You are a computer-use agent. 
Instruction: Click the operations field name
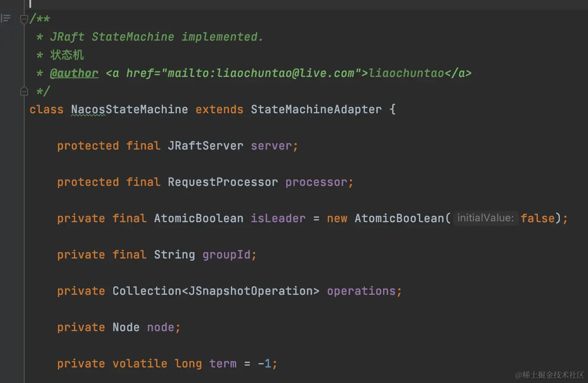(x=361, y=291)
